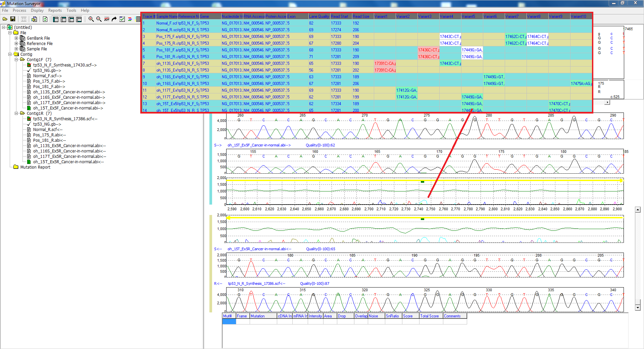Screen dimensions: 644x349
Task: Open the Display menu
Action: 37,10
